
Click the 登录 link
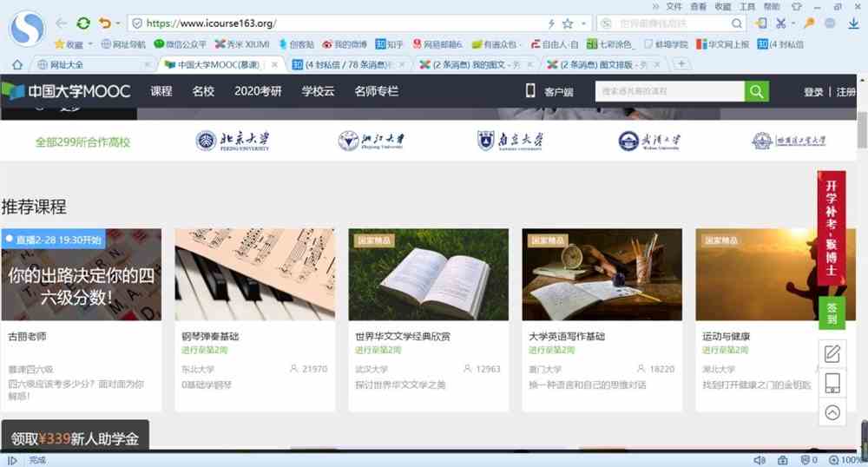813,92
